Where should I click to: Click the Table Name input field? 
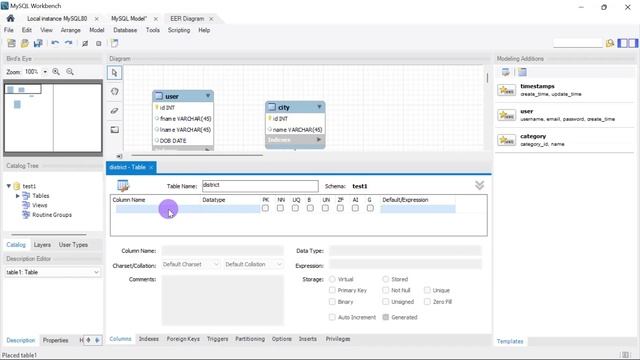click(260, 186)
